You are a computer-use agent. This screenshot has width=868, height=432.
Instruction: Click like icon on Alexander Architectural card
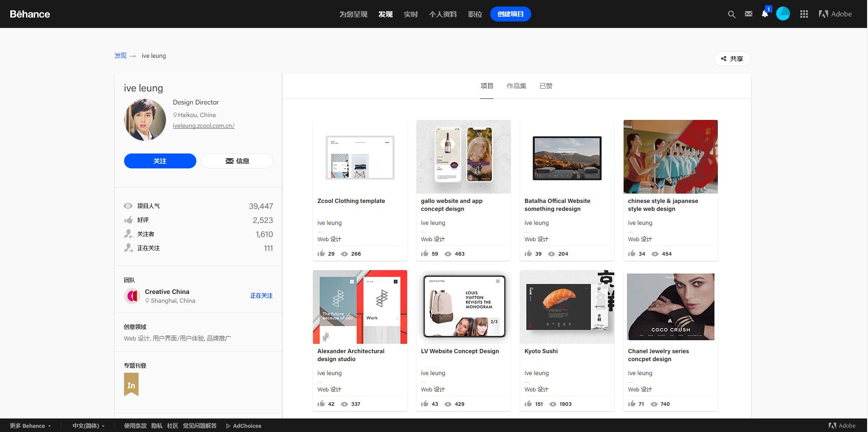(x=321, y=404)
